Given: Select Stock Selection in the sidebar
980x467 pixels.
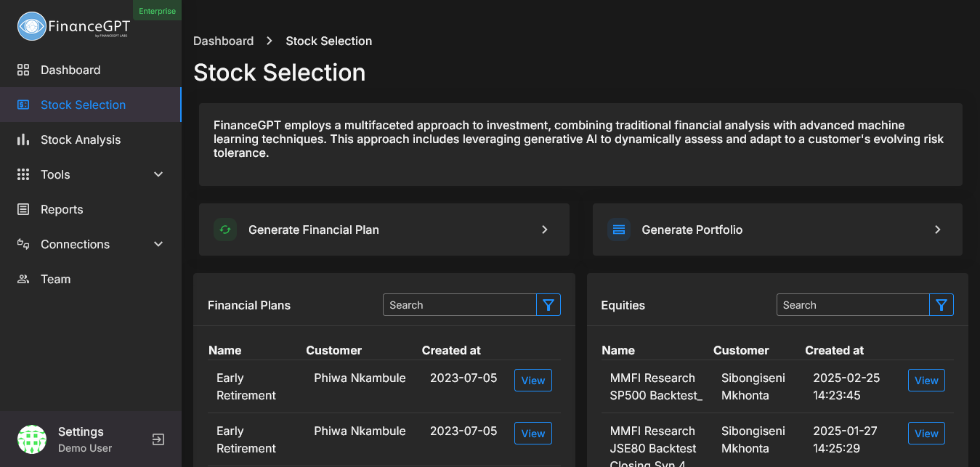Looking at the screenshot, I should coord(83,105).
